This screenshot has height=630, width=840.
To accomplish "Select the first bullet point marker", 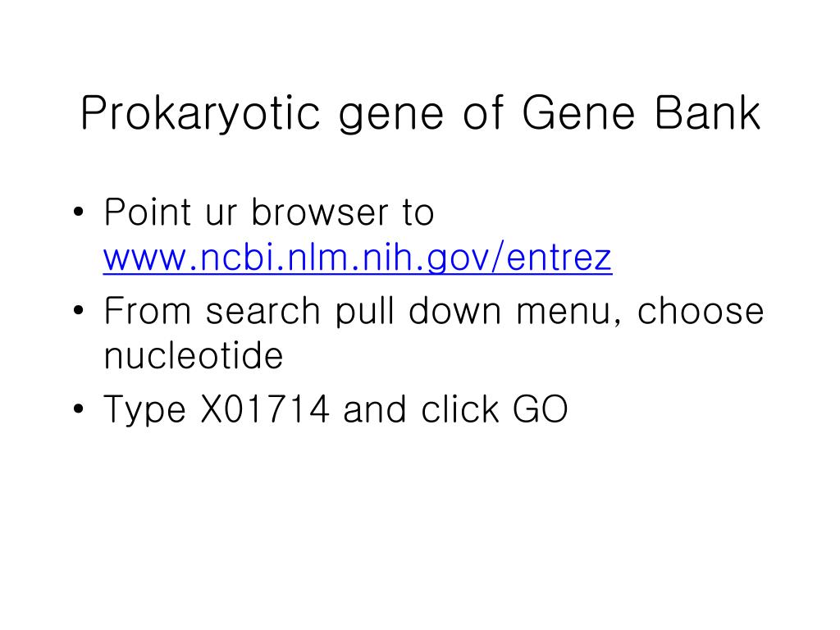I will tap(79, 212).
